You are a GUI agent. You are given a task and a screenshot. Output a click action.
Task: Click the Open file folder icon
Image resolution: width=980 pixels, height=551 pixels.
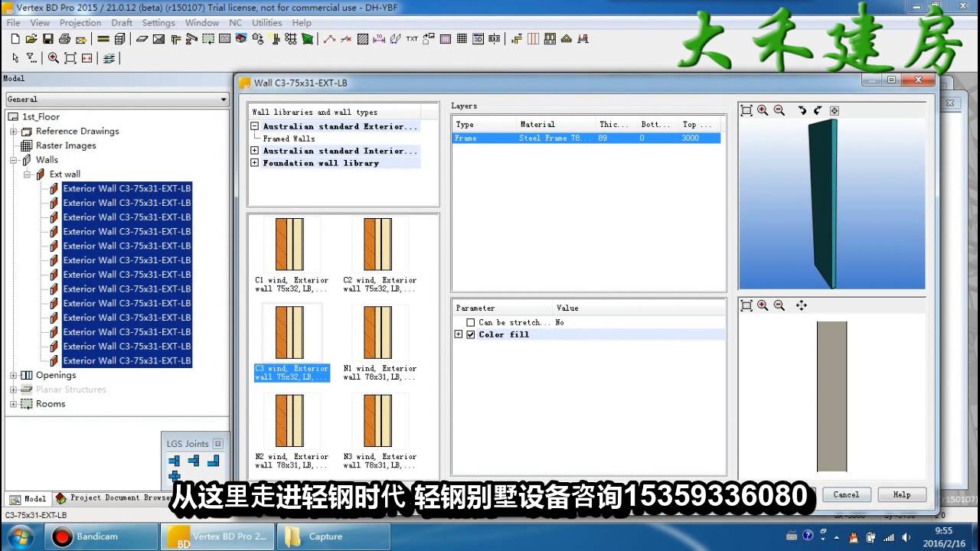coord(31,39)
